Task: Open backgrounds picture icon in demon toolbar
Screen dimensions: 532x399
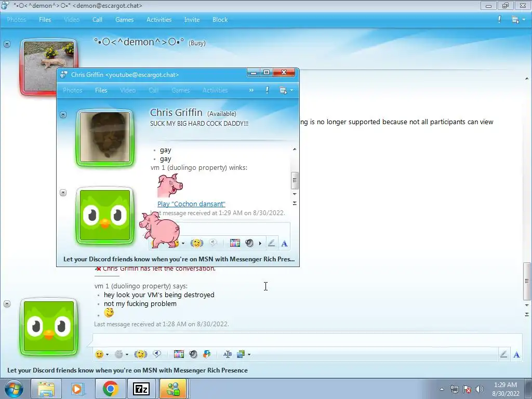Action: tap(241, 354)
